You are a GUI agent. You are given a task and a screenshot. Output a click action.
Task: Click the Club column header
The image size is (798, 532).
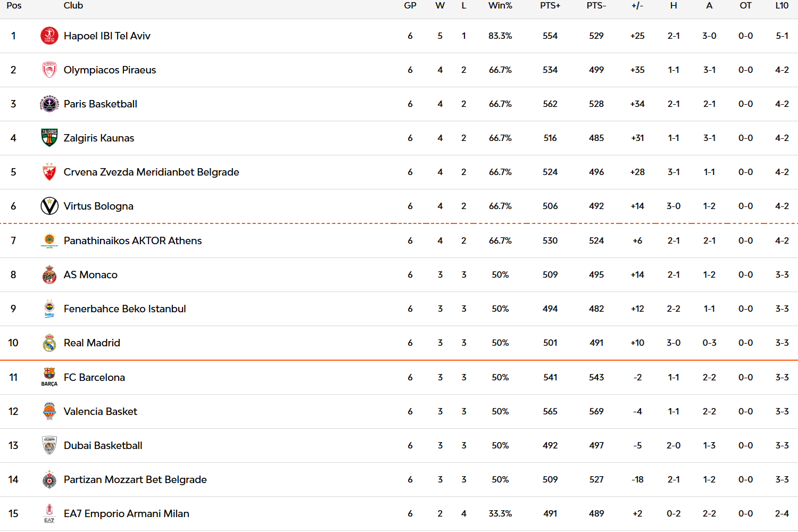pos(73,6)
